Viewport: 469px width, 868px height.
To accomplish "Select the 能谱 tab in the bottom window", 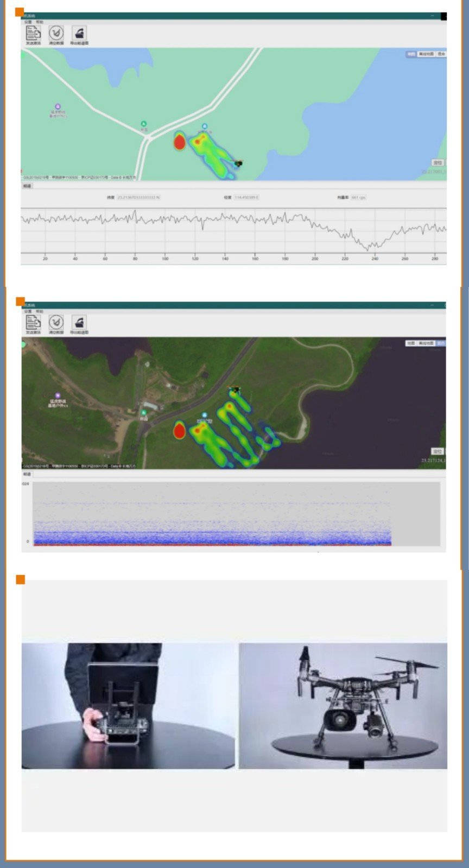I will tap(27, 474).
